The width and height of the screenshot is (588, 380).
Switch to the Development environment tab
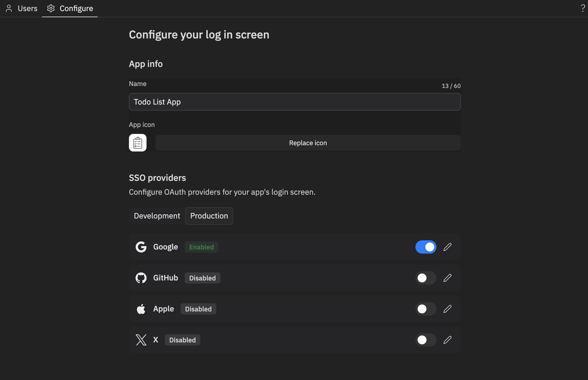pyautogui.click(x=157, y=216)
